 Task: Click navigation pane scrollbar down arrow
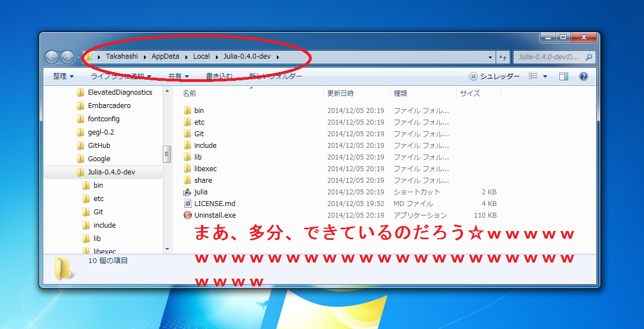[x=167, y=249]
